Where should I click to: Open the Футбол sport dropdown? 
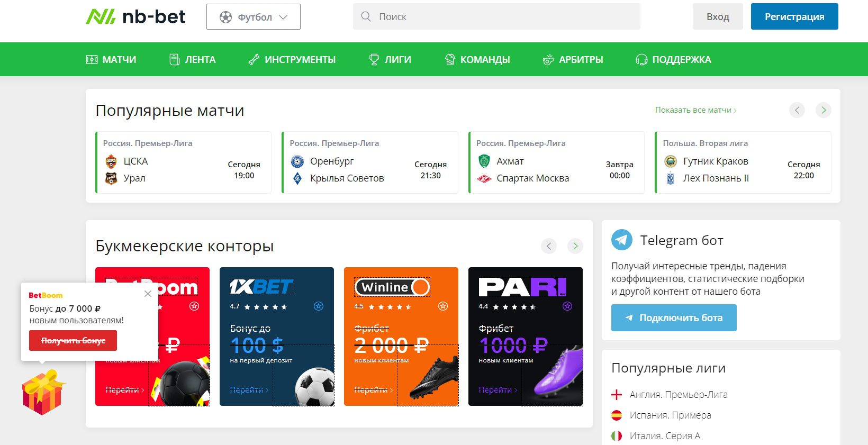tap(254, 17)
